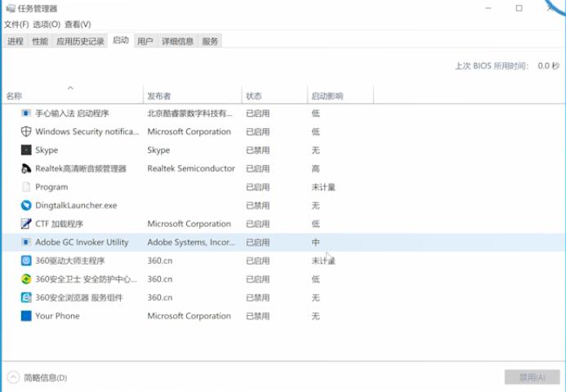This screenshot has width=566, height=392.
Task: Select the Program entry name
Action: click(x=51, y=187)
